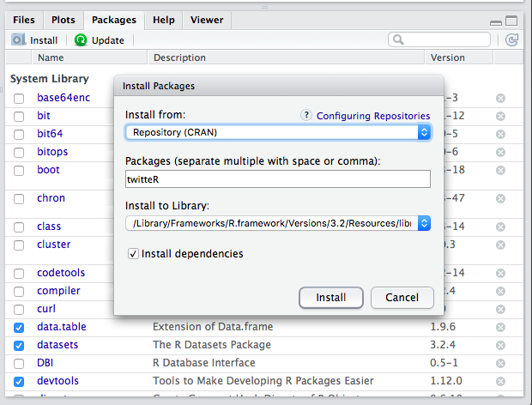Uncheck the data.table package checkbox
The image size is (532, 405).
click(19, 327)
